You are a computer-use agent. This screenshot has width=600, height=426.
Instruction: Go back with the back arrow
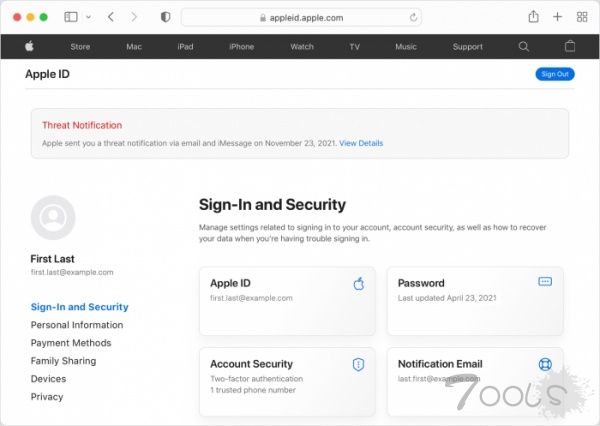tap(111, 17)
